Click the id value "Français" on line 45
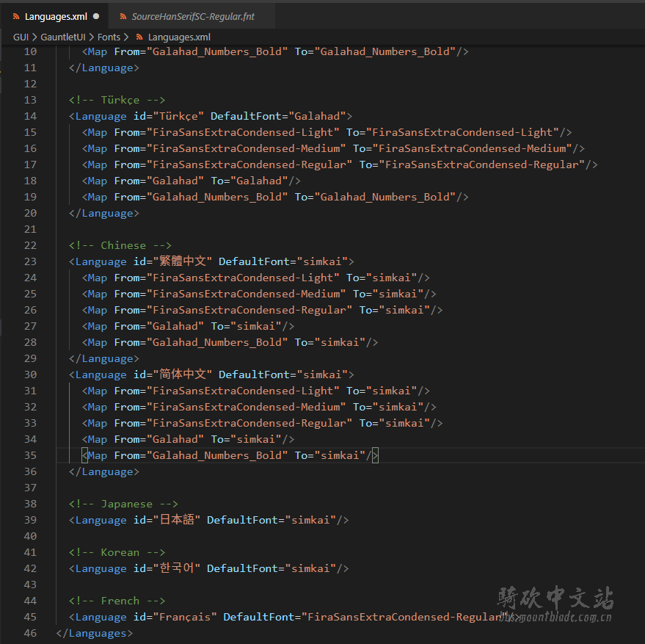 185,617
